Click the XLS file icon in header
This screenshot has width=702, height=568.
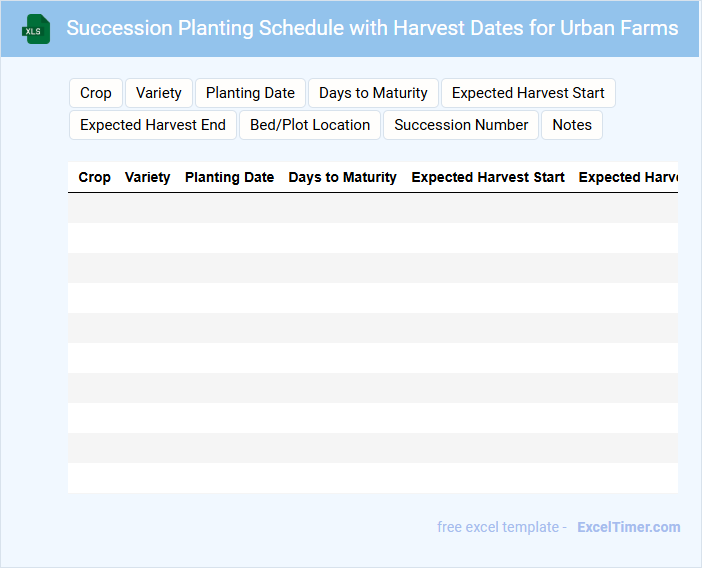coord(37,29)
